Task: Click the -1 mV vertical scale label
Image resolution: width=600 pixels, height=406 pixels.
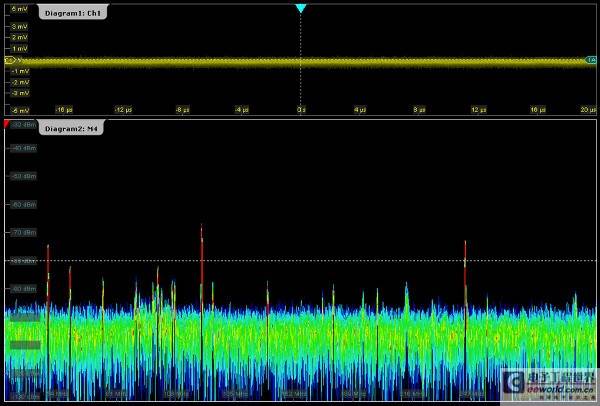Action: [20, 71]
